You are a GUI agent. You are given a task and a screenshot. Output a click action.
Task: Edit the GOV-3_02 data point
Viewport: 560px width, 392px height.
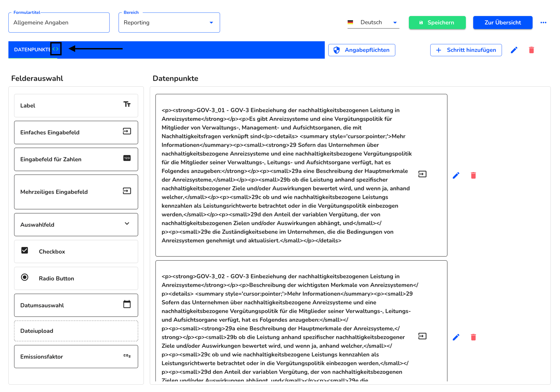point(456,337)
